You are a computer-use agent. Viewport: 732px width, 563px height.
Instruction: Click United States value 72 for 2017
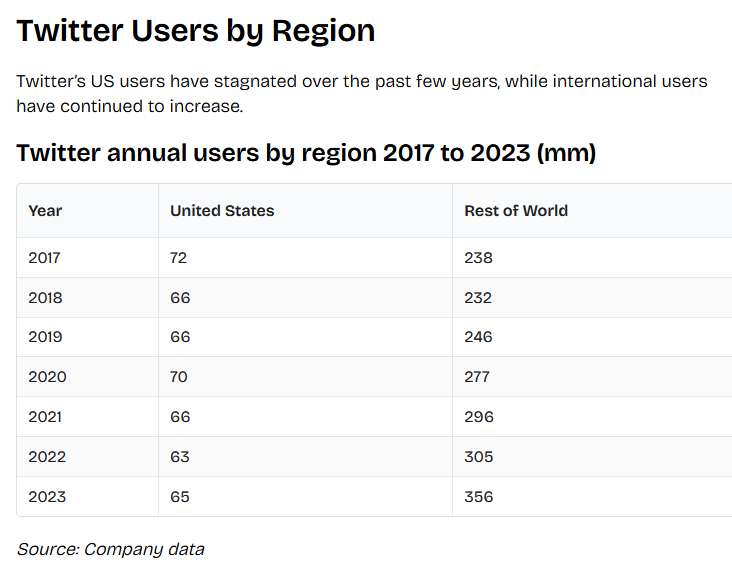coord(179,258)
